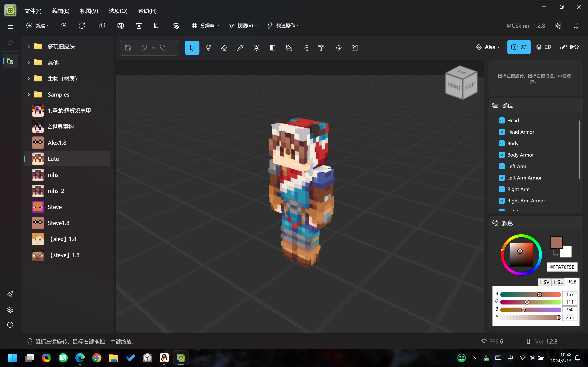
Task: Select the paint bucket fill tool
Action: tap(288, 48)
